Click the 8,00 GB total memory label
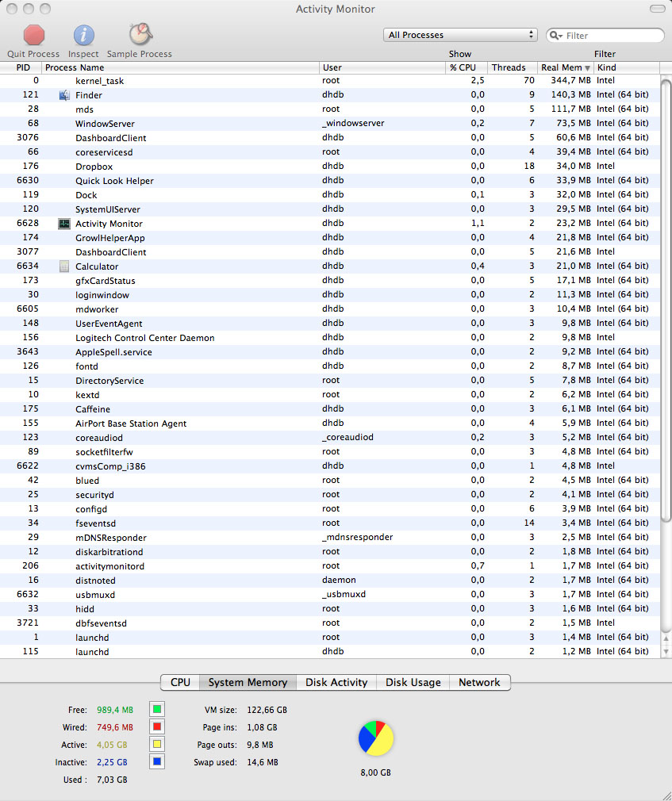 click(375, 772)
